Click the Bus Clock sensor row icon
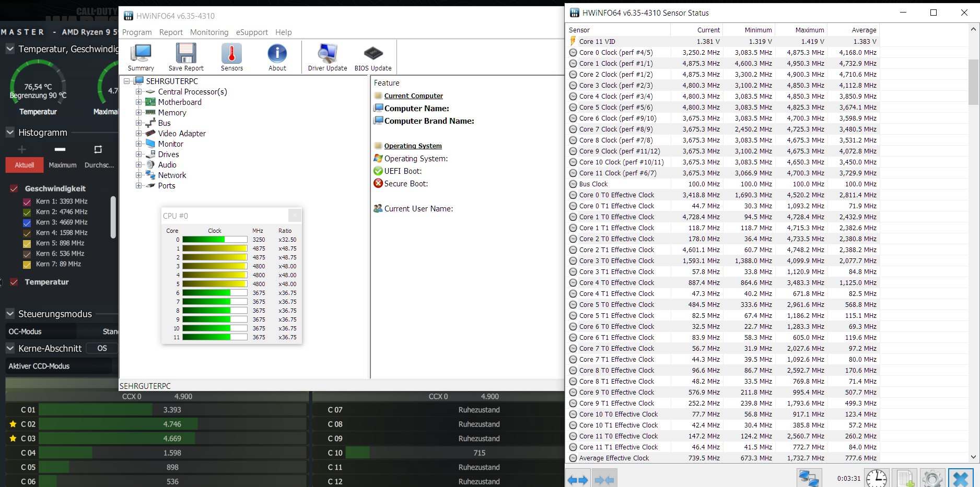 (573, 184)
